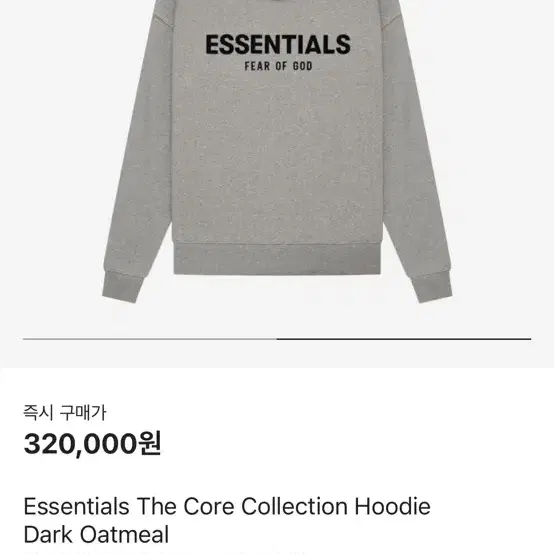Click the 320,000원 price
This screenshot has height=554, width=554.
coord(93,443)
